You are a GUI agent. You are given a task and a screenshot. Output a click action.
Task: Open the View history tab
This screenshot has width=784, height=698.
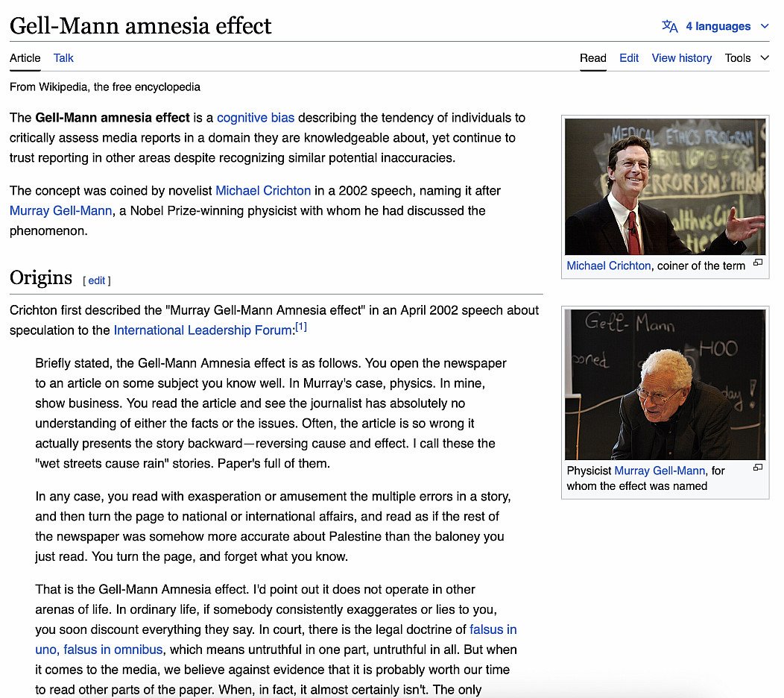[x=681, y=57]
